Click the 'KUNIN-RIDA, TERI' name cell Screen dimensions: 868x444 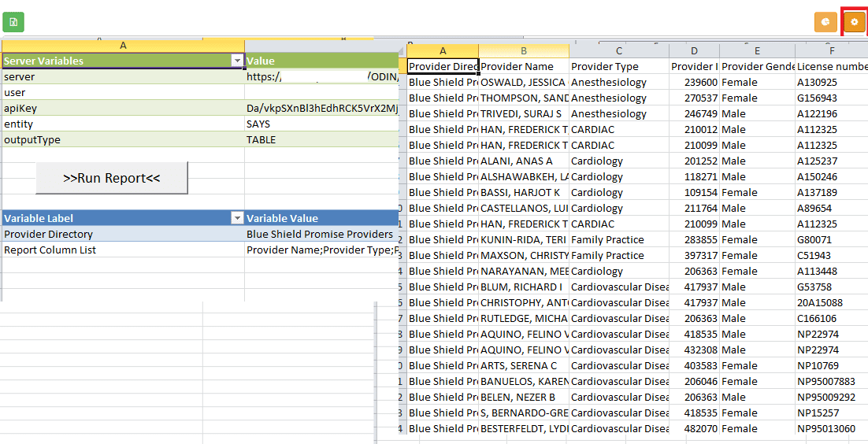click(524, 240)
